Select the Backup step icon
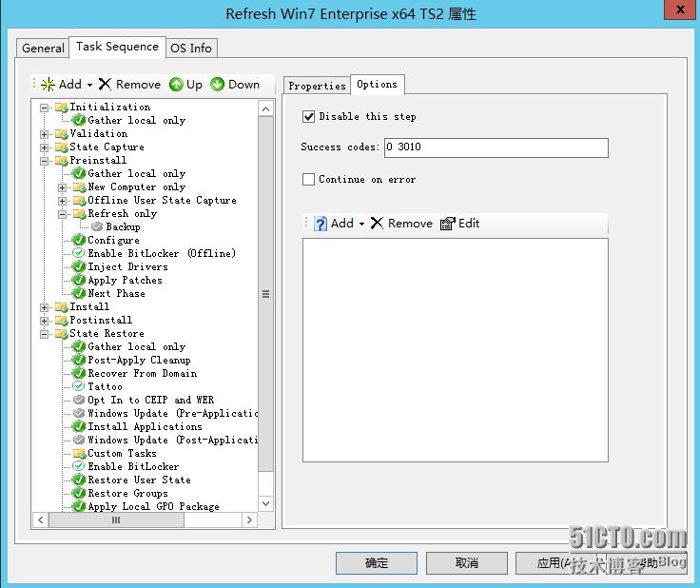Image resolution: width=700 pixels, height=588 pixels. 97,226
